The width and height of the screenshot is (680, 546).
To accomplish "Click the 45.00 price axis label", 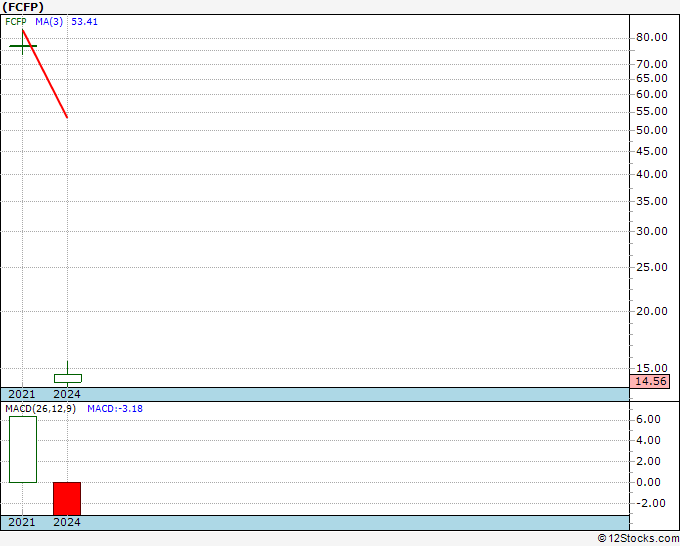I will (x=652, y=151).
